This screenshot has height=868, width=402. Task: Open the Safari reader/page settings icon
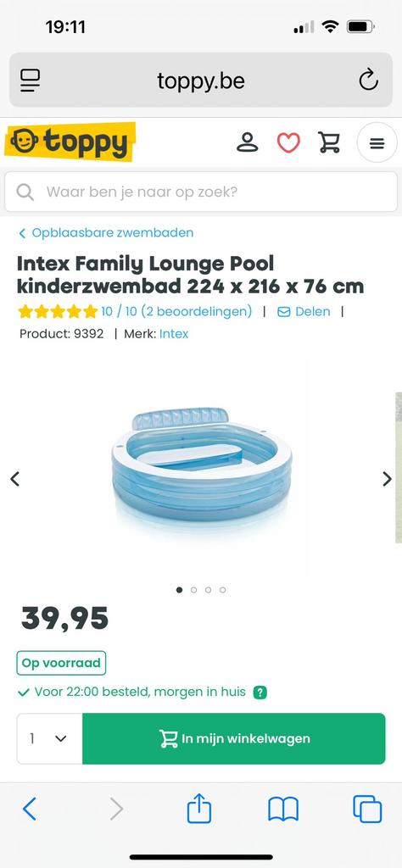31,81
